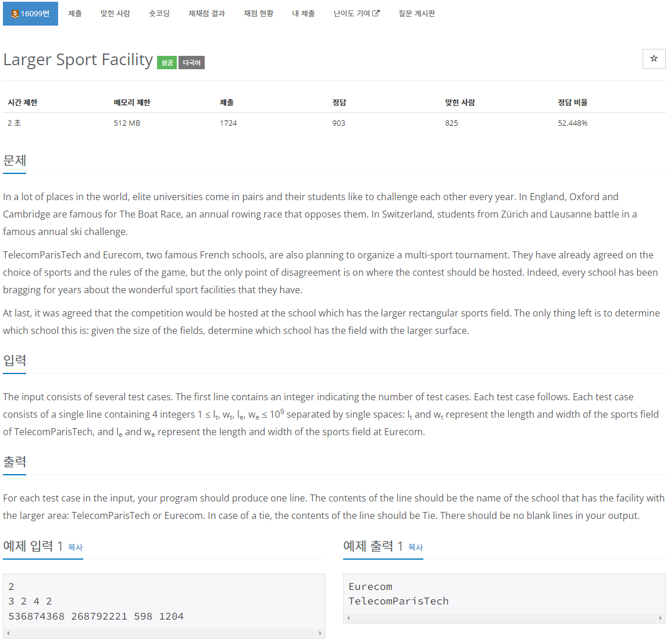
Task: Click the star favorite icon button
Action: (654, 58)
